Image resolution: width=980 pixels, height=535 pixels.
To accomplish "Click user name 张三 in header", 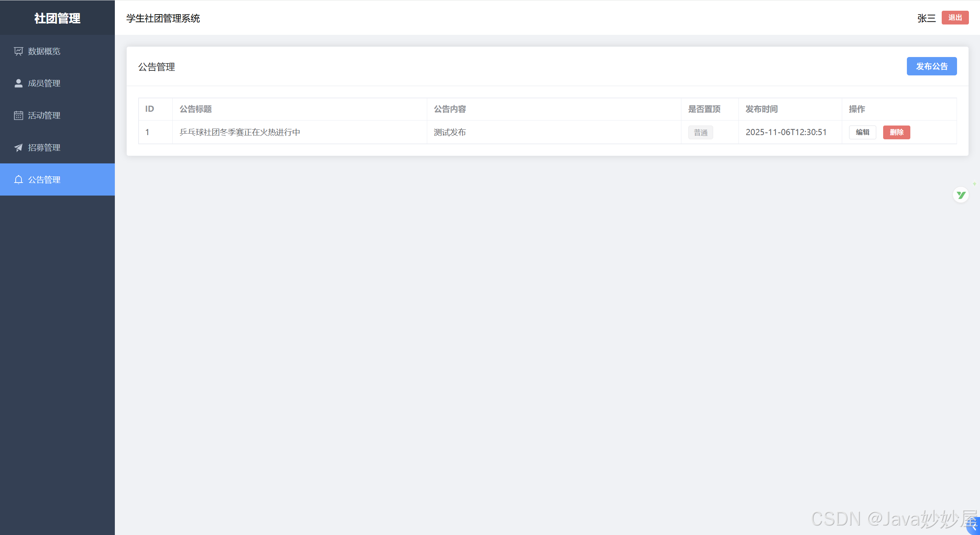I will point(926,18).
